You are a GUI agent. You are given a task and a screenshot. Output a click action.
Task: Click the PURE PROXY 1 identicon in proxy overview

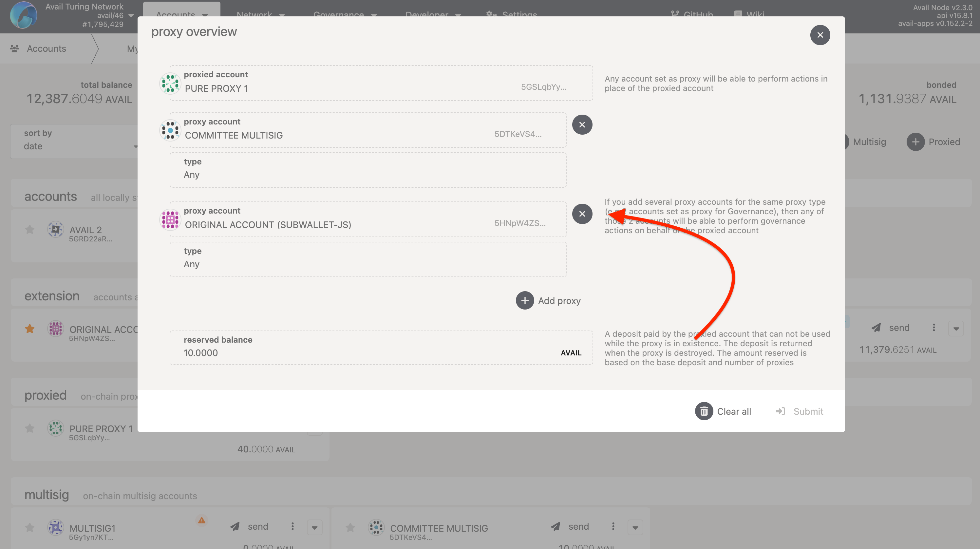(170, 83)
